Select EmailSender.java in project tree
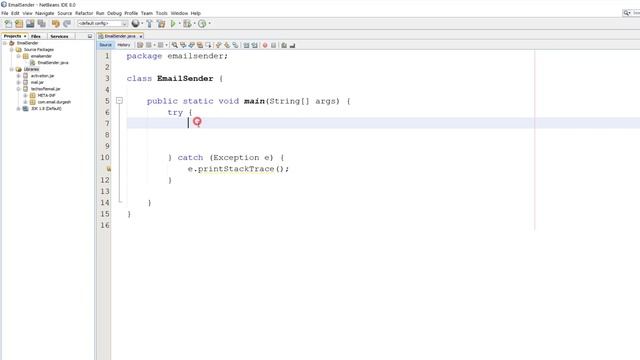 pyautogui.click(x=53, y=63)
